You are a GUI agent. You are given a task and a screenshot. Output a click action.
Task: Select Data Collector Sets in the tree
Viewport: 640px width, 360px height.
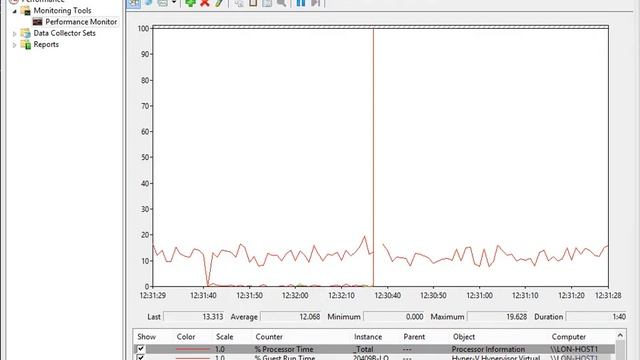tap(64, 33)
